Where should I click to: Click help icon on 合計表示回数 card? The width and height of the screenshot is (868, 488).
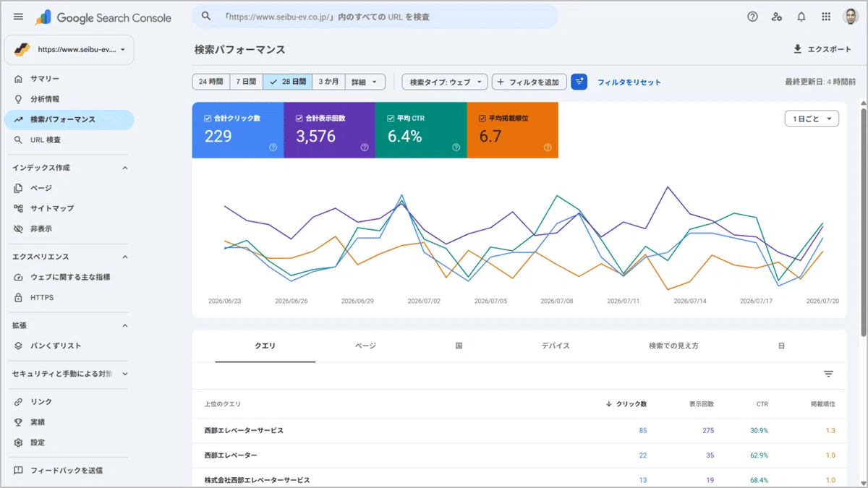point(365,147)
